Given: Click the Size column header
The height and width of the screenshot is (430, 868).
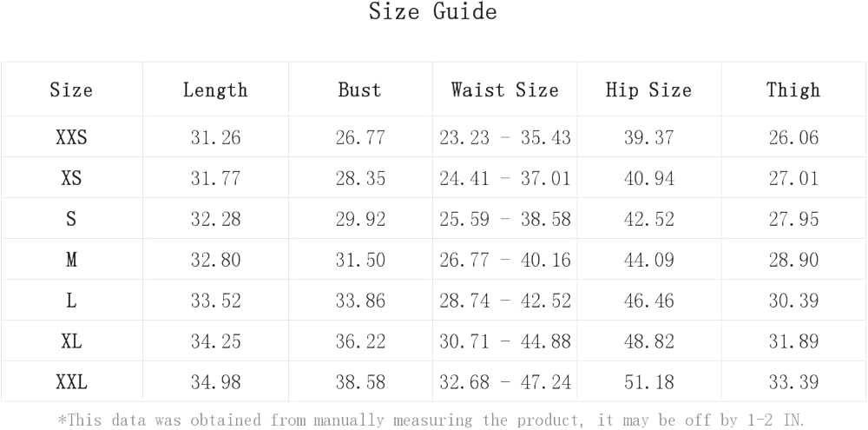Looking at the screenshot, I should pos(71,89).
